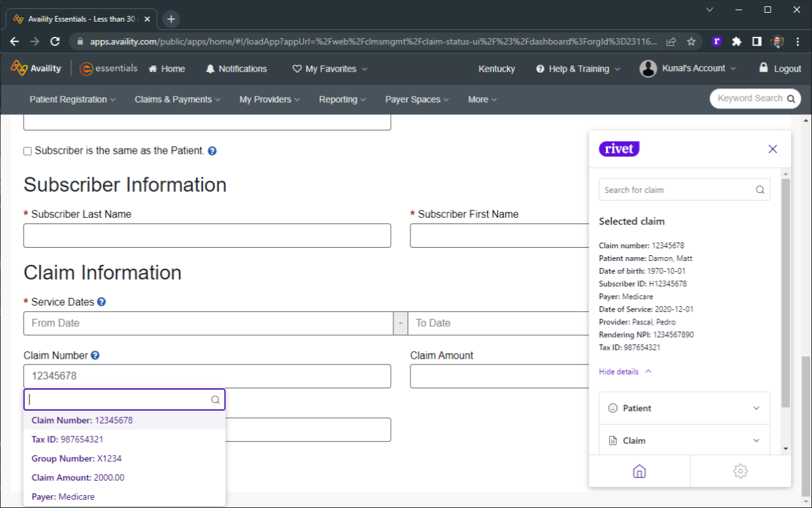Select suggestion 'Claim Number: 12345678'

point(82,420)
